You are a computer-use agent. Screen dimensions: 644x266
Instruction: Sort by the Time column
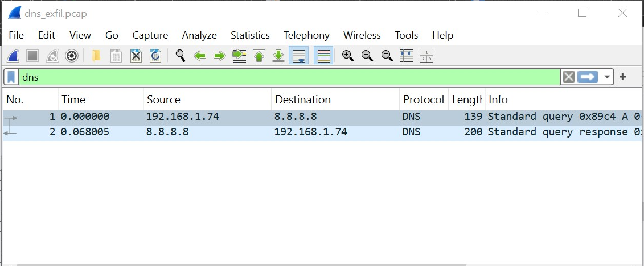click(101, 99)
